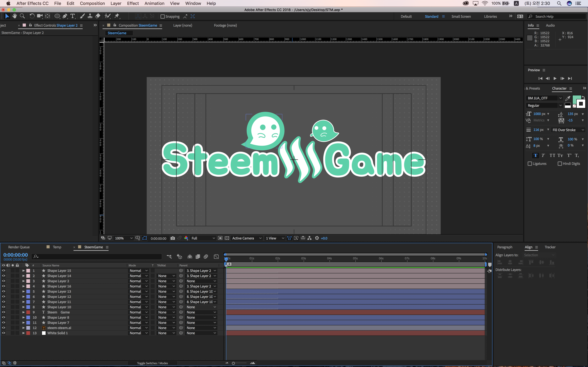Select the Puppet Pin tool
The width and height of the screenshot is (588, 367).
[117, 16]
